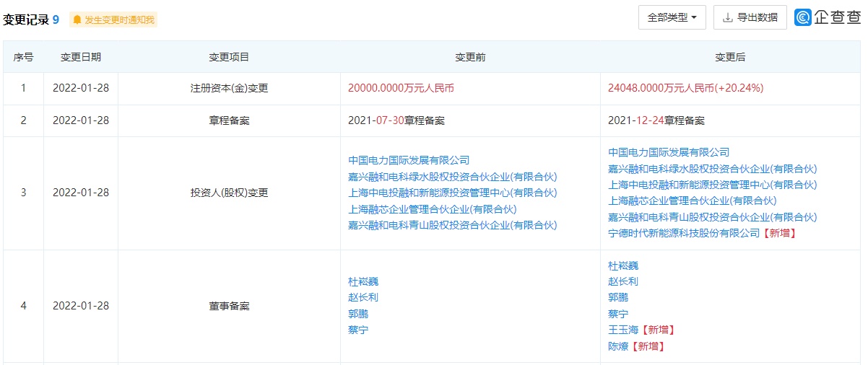
Task: Open director 郭鹏 in the 变更前 column
Action: coord(358,314)
